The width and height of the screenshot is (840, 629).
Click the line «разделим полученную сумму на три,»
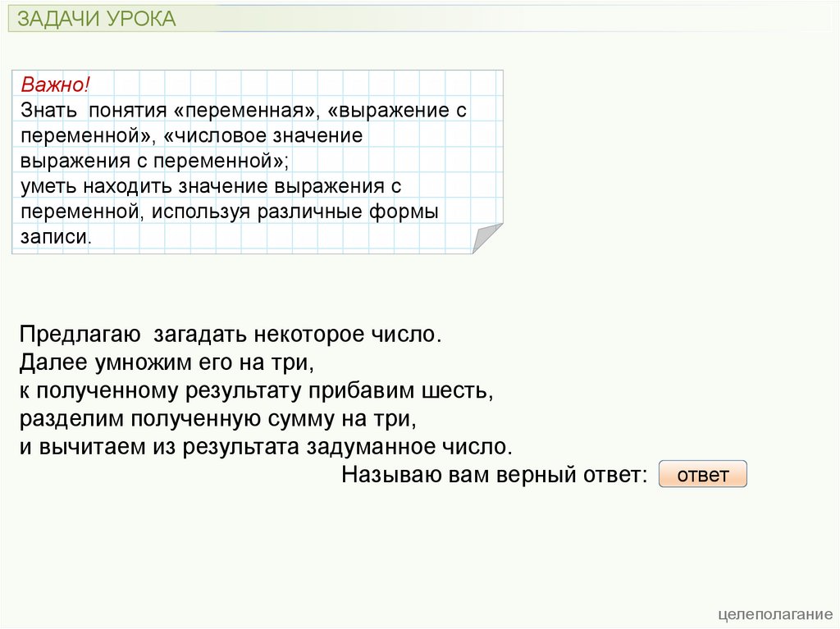(x=218, y=419)
